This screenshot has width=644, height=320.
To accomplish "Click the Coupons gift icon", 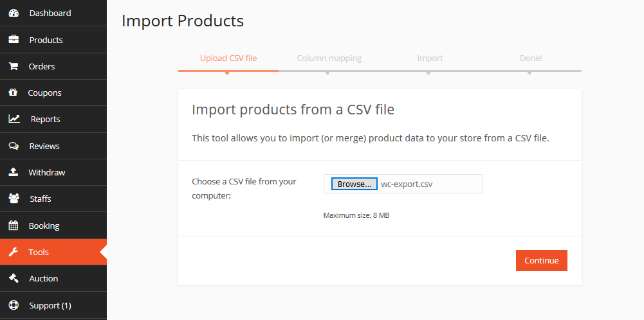I will click(x=14, y=93).
